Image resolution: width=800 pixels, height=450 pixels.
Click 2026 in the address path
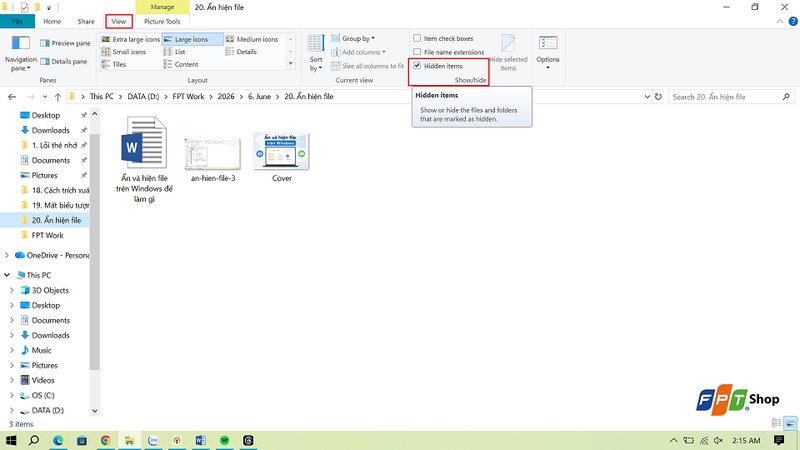[x=226, y=96]
